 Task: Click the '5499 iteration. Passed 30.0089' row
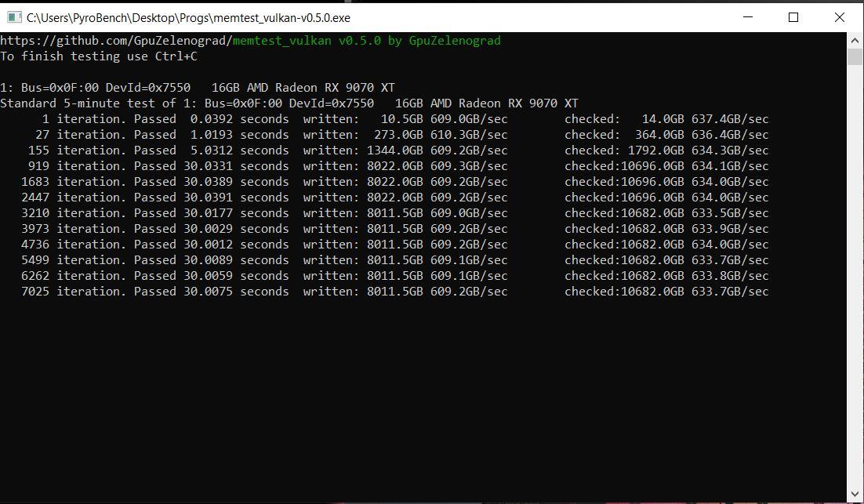click(x=395, y=260)
